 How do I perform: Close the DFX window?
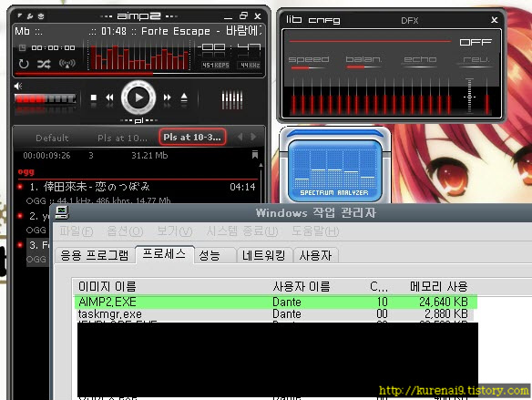point(495,20)
